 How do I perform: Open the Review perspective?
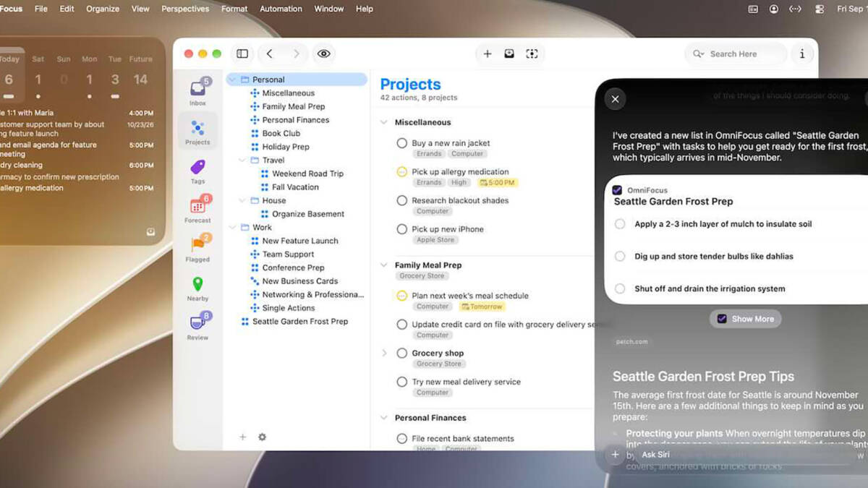(197, 326)
